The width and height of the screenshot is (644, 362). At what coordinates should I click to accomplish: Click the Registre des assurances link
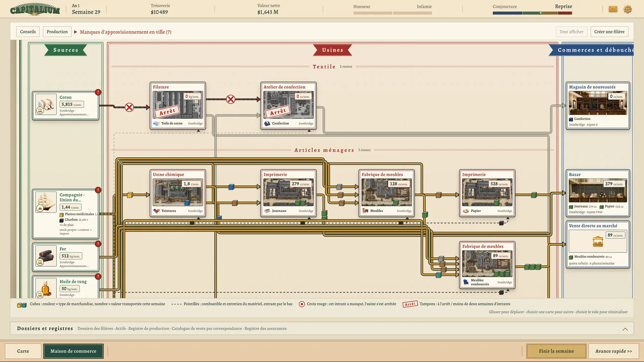266,329
